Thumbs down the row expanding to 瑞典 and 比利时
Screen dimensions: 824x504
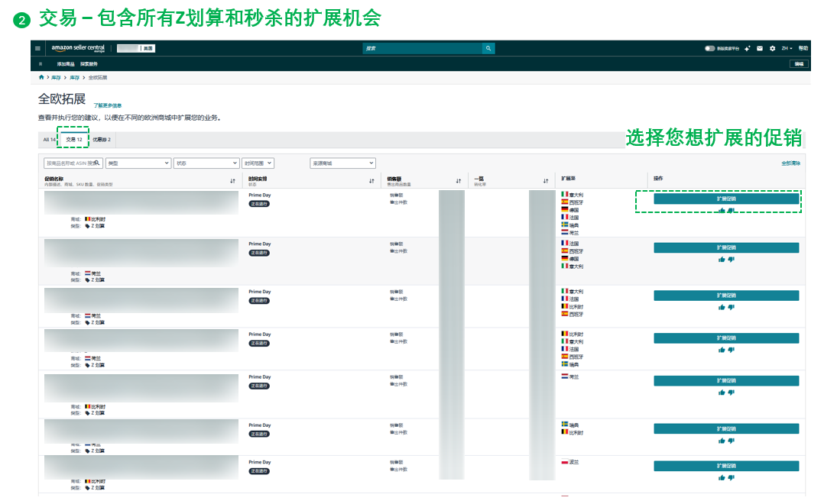pos(731,441)
